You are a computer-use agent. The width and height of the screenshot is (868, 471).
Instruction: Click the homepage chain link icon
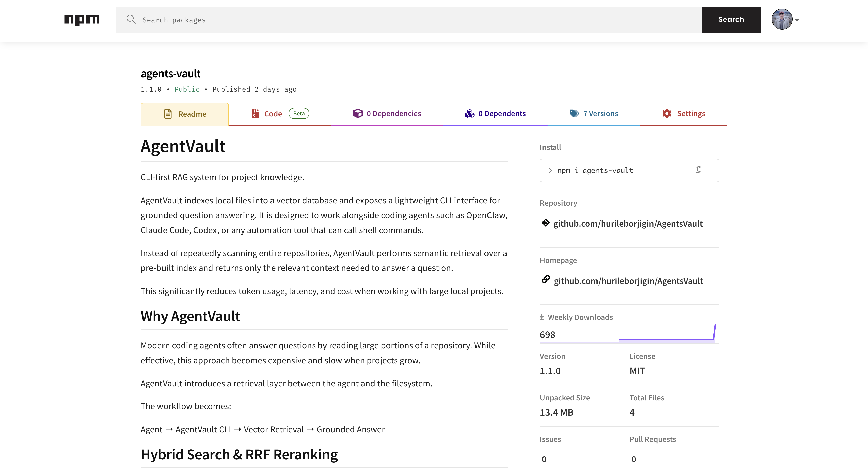pos(546,280)
